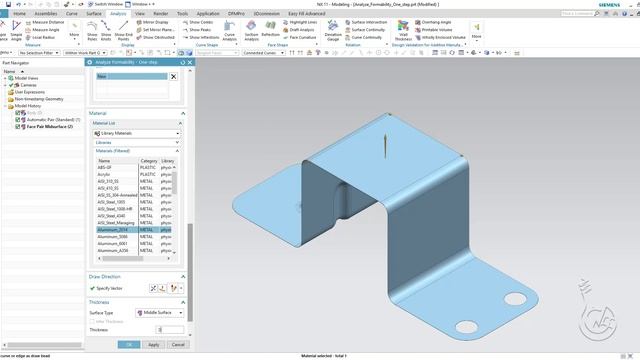The image size is (640, 360).
Task: Open the Surface Type Middle Surface dropdown
Action: point(160,313)
